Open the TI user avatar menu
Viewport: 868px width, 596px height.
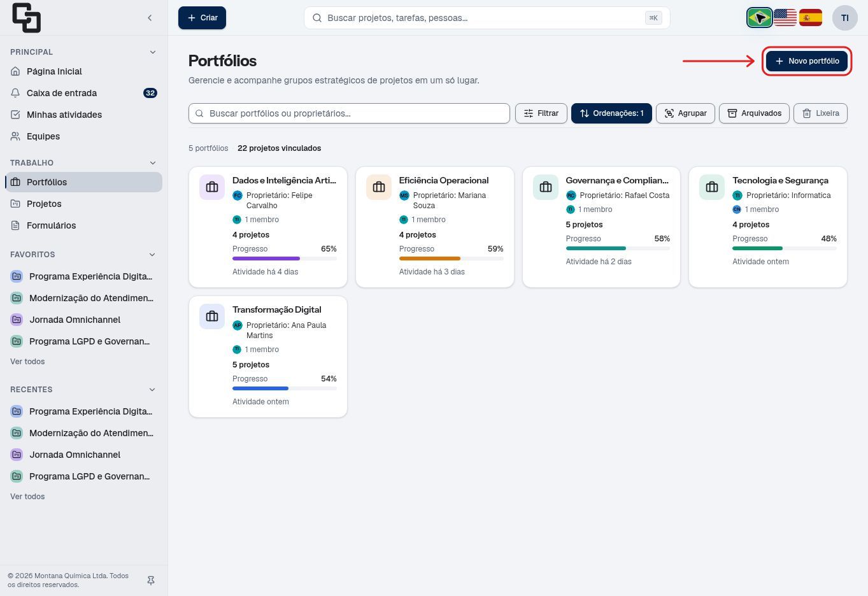click(844, 18)
